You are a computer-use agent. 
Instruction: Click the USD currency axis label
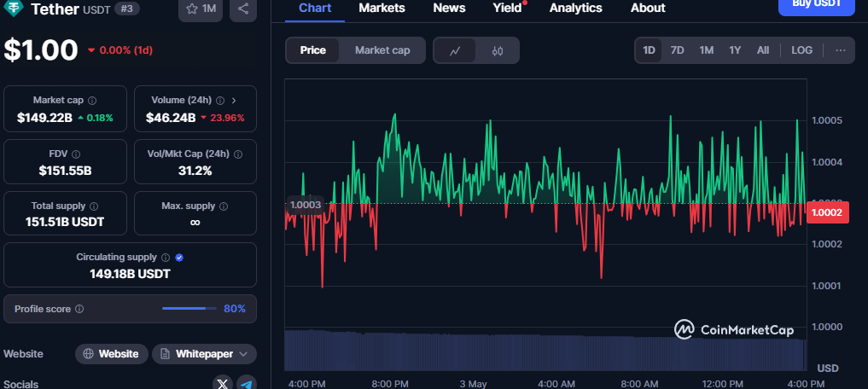tap(828, 369)
